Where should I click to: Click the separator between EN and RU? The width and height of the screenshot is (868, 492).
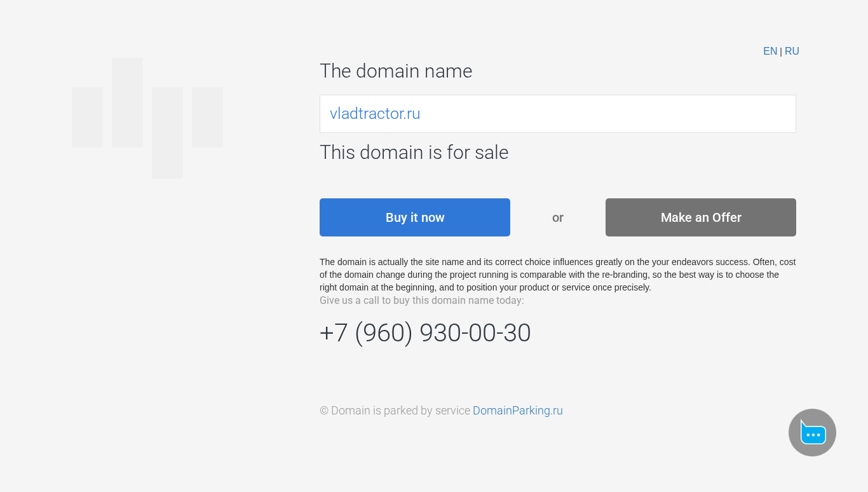click(x=781, y=51)
